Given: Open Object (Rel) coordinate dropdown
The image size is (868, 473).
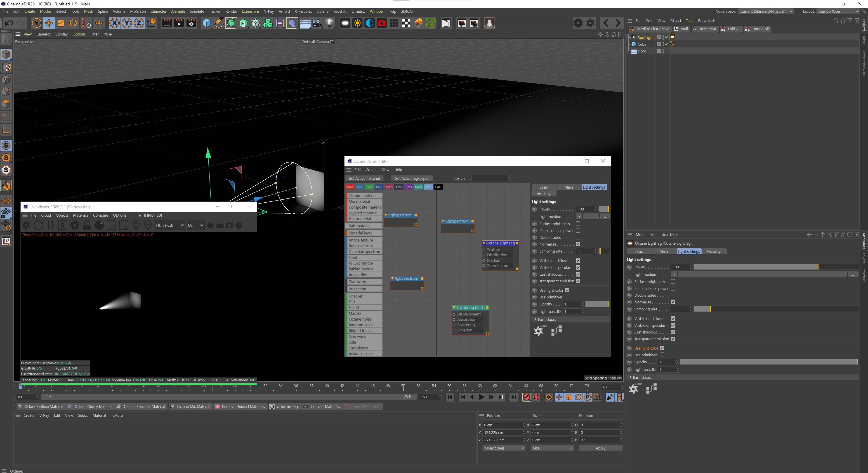Looking at the screenshot, I should (x=503, y=448).
